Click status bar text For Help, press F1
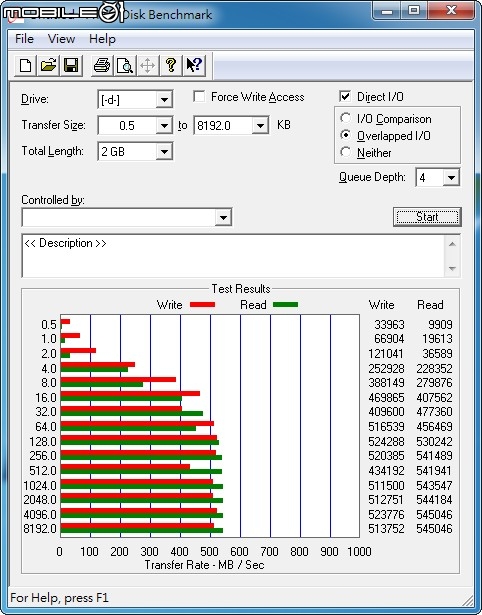This screenshot has height=615, width=482. (59, 598)
